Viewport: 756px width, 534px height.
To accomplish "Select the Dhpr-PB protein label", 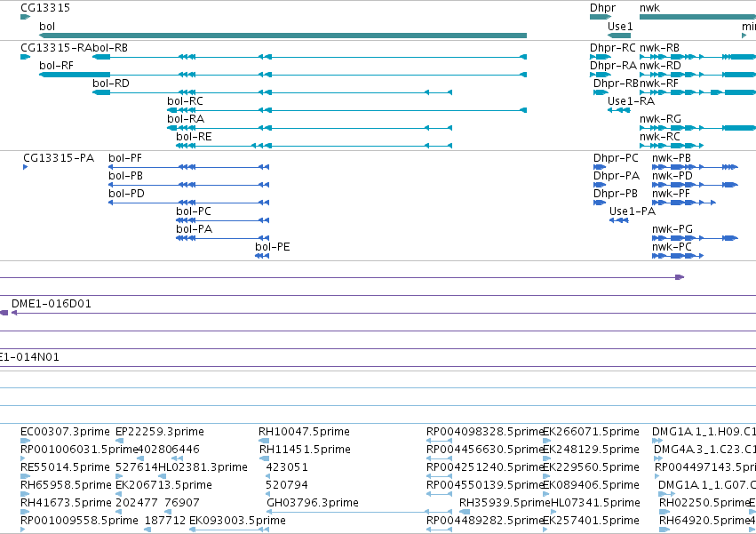I will point(616,194).
